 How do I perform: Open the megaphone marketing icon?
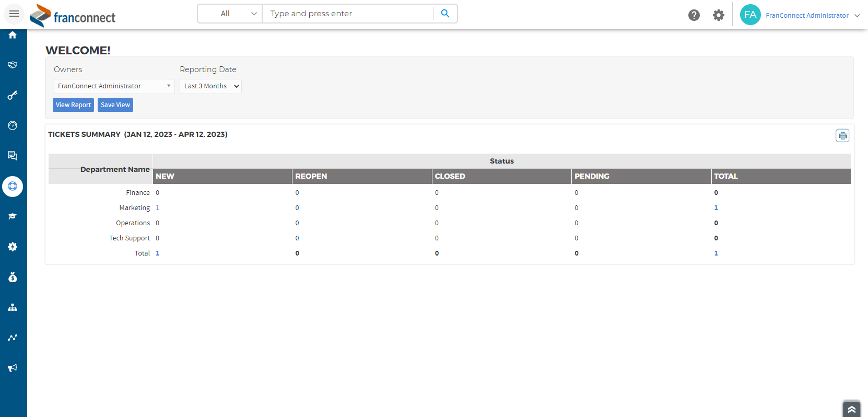click(x=13, y=368)
